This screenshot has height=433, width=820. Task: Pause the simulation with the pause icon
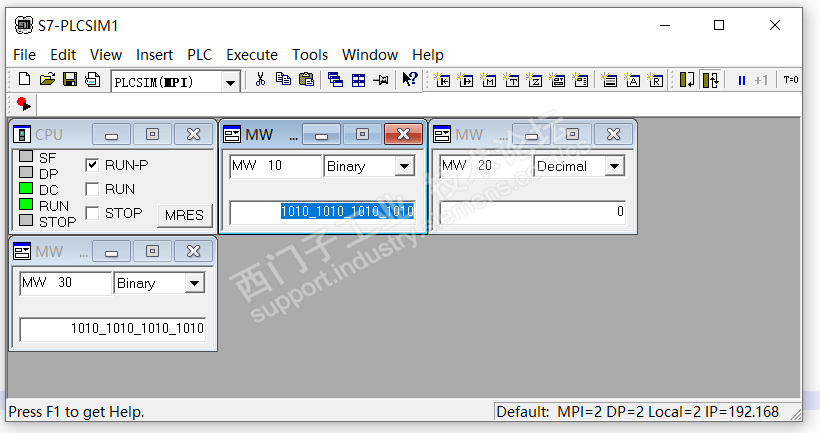[x=742, y=80]
